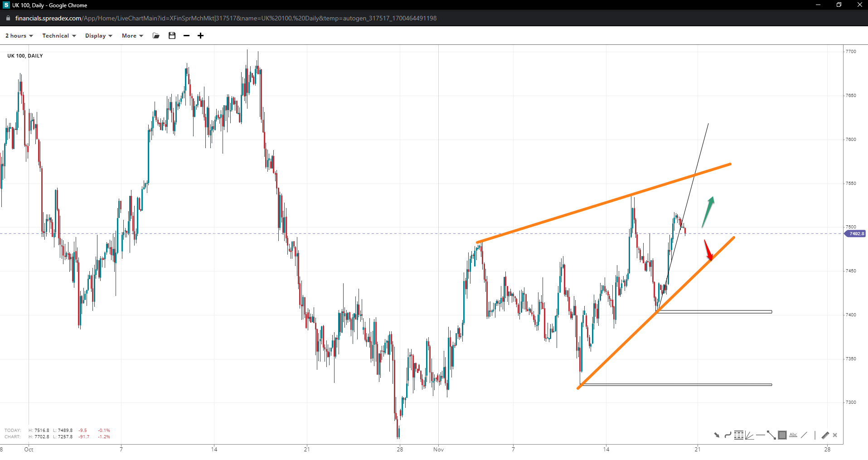This screenshot has height=460, width=868.
Task: Choose the fan lines drawing tool
Action: [x=749, y=435]
